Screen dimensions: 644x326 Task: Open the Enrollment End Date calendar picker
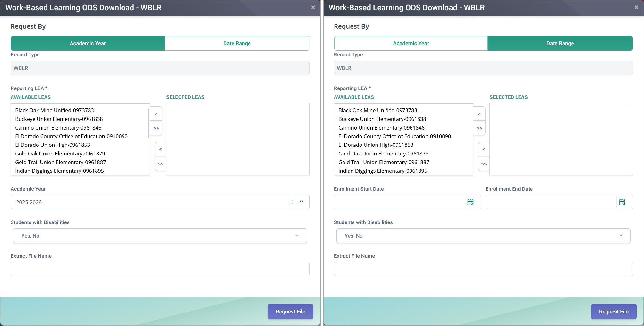[622, 202]
